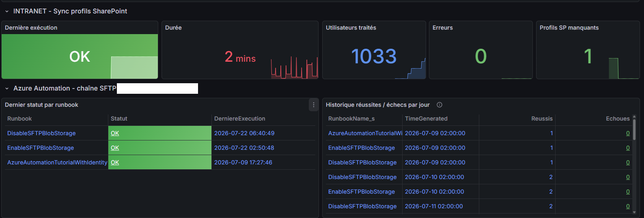Open the Dernier statut panel three-dot menu
This screenshot has width=644, height=218.
click(314, 105)
